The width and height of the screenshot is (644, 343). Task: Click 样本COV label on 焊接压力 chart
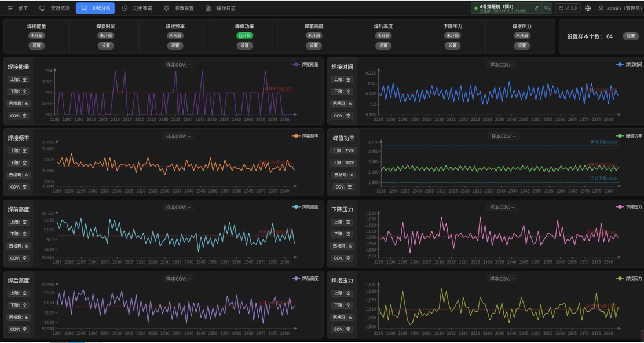point(503,279)
